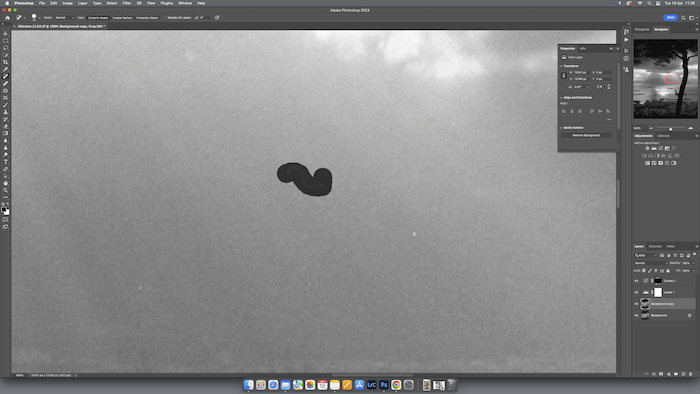
Task: Toggle lock transparent pixels in Layers
Action: click(x=644, y=270)
